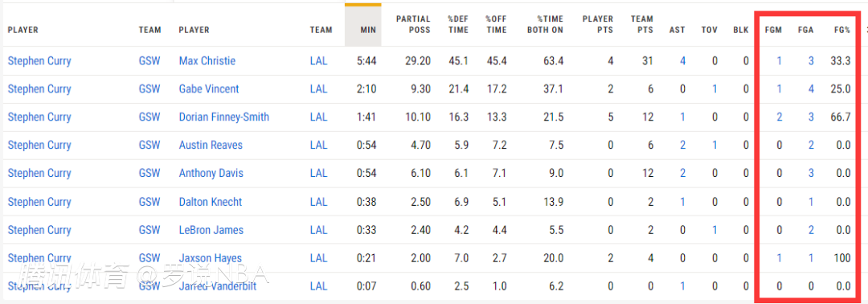Open LeBron James player link
The height and width of the screenshot is (304, 868).
click(x=211, y=230)
